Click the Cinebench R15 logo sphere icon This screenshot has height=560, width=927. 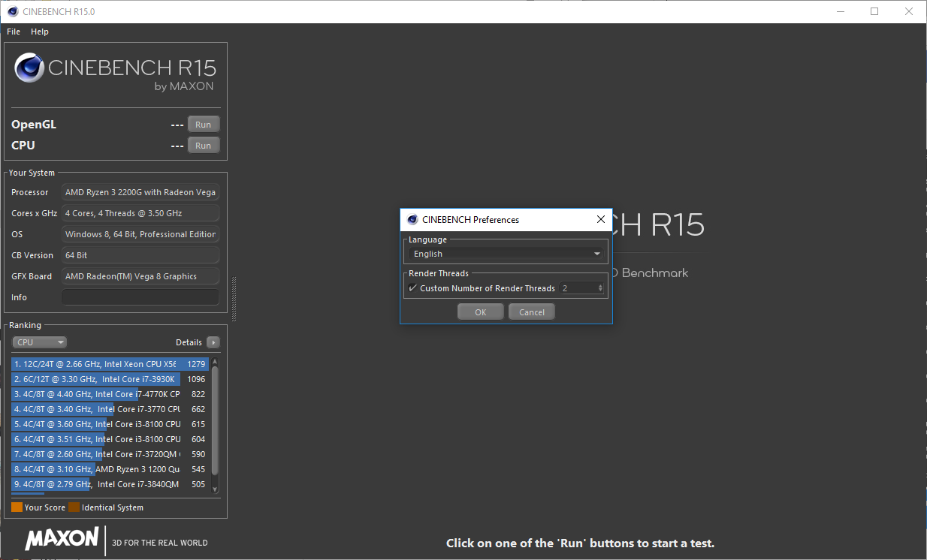pyautogui.click(x=29, y=68)
